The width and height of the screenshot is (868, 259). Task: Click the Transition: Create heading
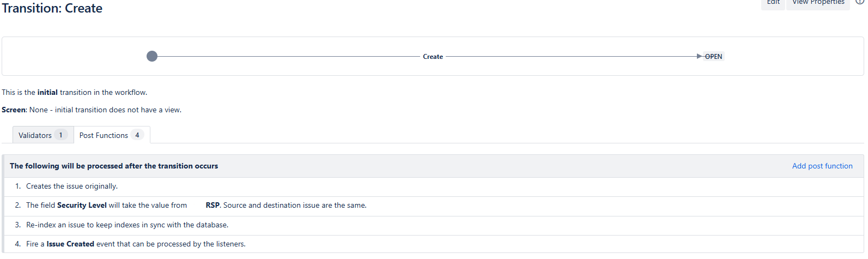(52, 8)
